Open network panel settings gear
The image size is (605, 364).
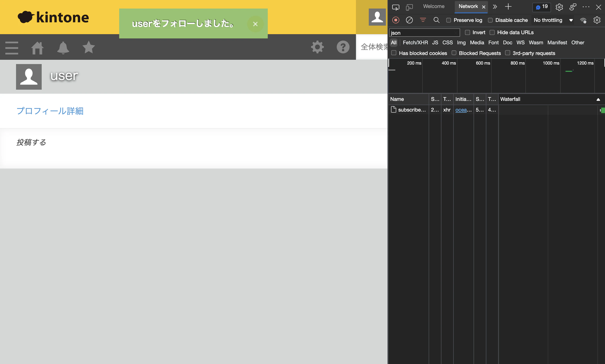click(597, 20)
